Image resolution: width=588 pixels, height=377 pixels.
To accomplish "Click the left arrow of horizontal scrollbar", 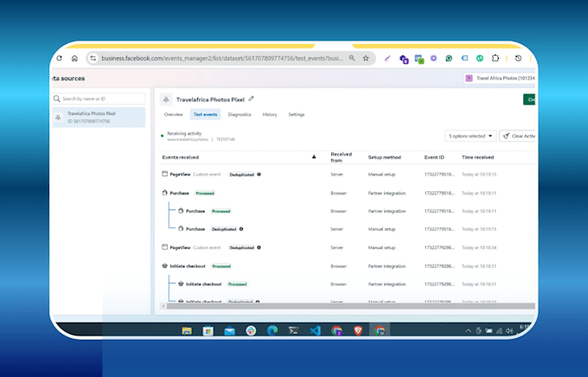I will (x=163, y=306).
